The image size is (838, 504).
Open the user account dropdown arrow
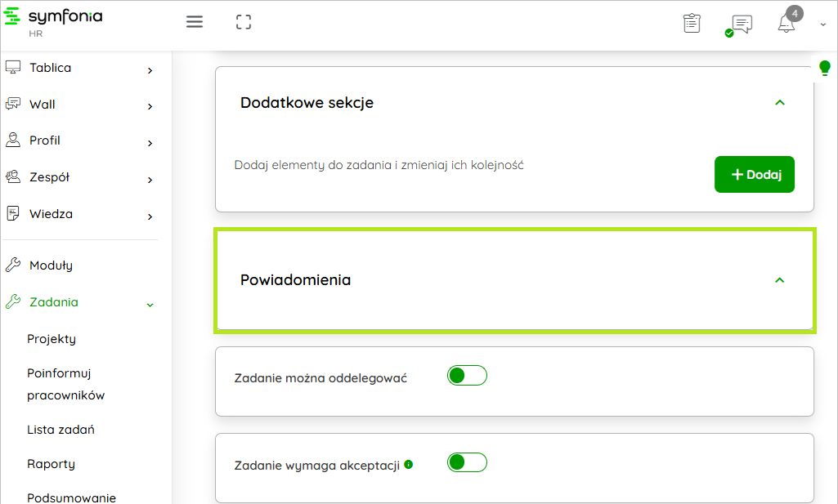pos(822,25)
